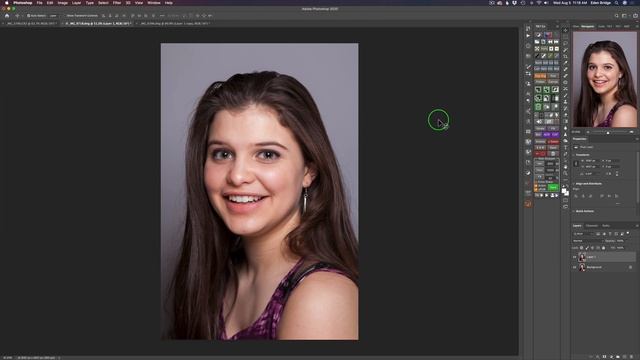Image resolution: width=640 pixels, height=360 pixels.
Task: Click the bright green button in TK7 panel
Action: [553, 187]
